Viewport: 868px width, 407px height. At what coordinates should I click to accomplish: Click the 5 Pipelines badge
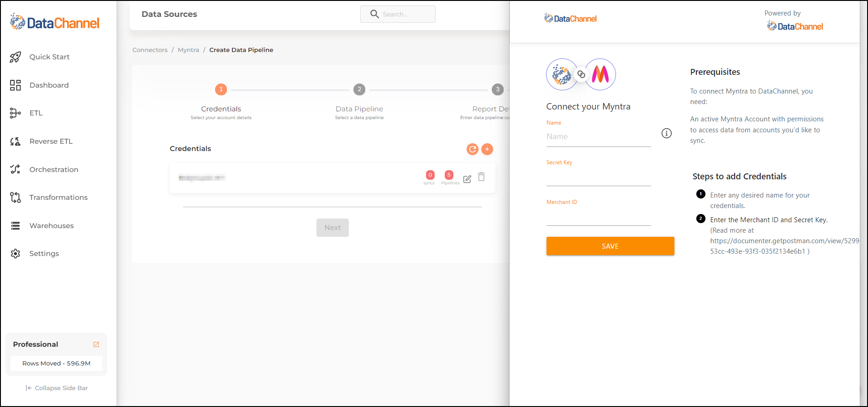click(x=449, y=175)
